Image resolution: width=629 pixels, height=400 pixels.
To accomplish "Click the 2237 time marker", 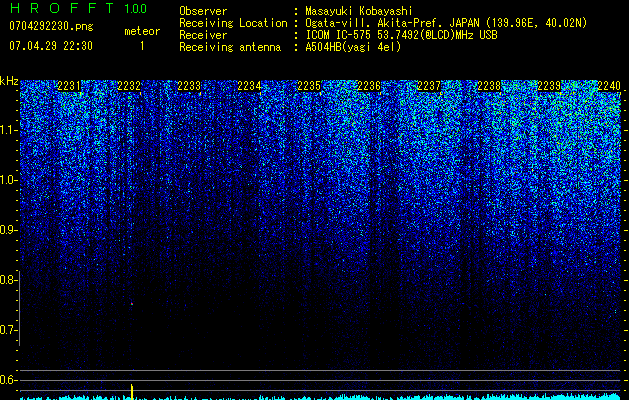I will 429,86.
